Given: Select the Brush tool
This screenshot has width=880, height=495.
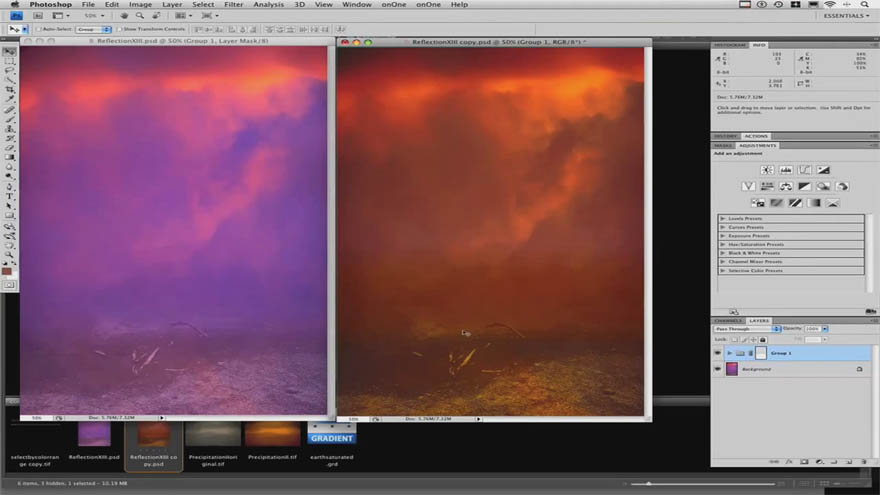Looking at the screenshot, I should pos(10,120).
